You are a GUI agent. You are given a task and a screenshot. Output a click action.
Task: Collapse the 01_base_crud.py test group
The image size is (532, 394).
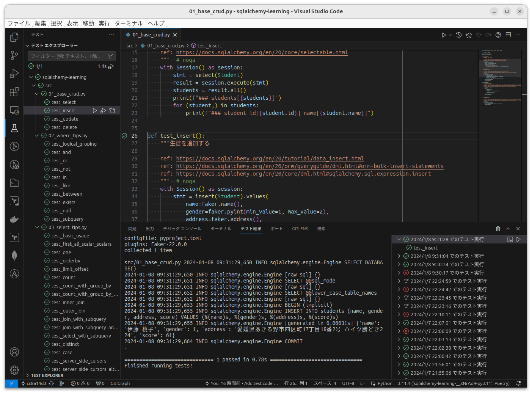tap(37, 94)
